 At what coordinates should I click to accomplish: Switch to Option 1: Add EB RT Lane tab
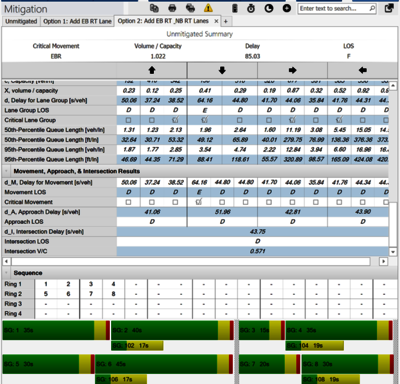(77, 21)
